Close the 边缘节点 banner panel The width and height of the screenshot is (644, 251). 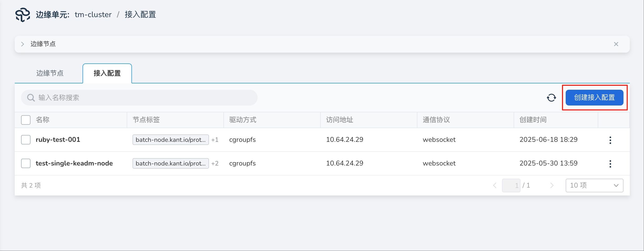point(616,44)
